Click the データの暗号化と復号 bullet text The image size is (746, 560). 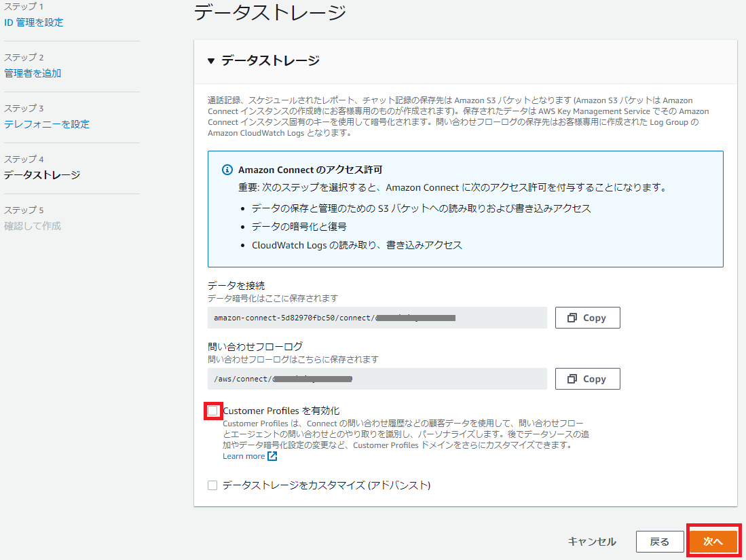299,227
